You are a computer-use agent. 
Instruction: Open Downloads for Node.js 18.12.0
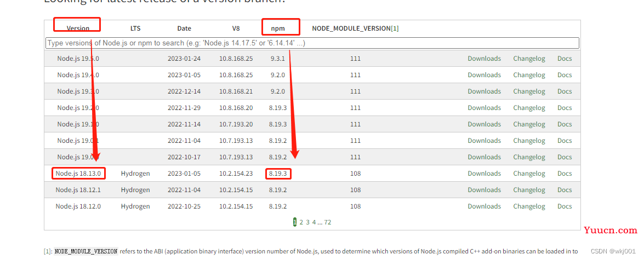[484, 206]
